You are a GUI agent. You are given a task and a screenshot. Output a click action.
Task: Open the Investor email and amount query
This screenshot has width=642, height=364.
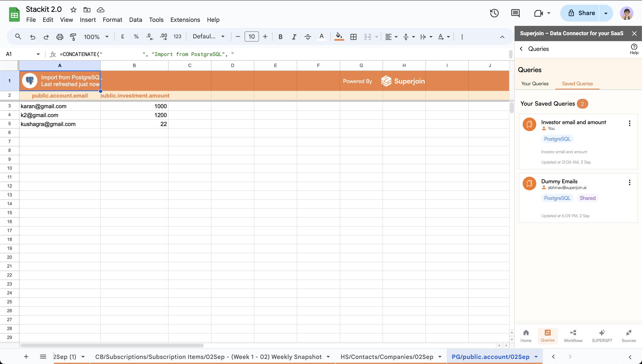tap(573, 122)
